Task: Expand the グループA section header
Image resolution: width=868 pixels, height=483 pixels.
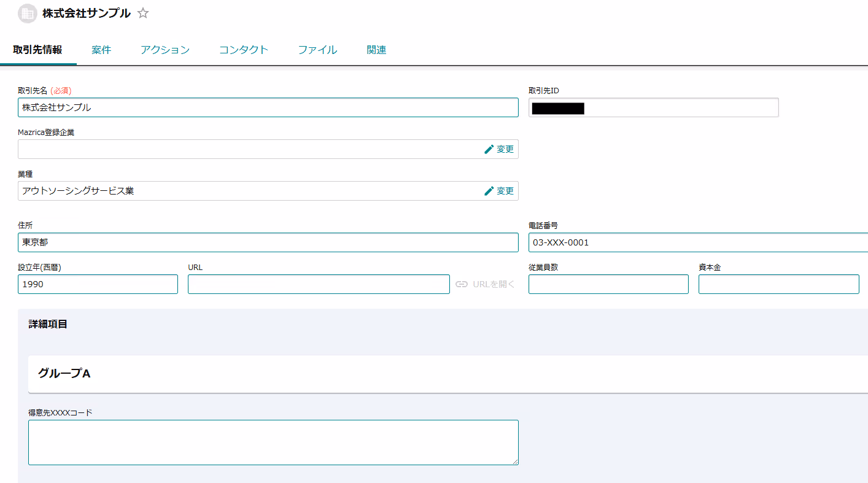Action: [448, 373]
